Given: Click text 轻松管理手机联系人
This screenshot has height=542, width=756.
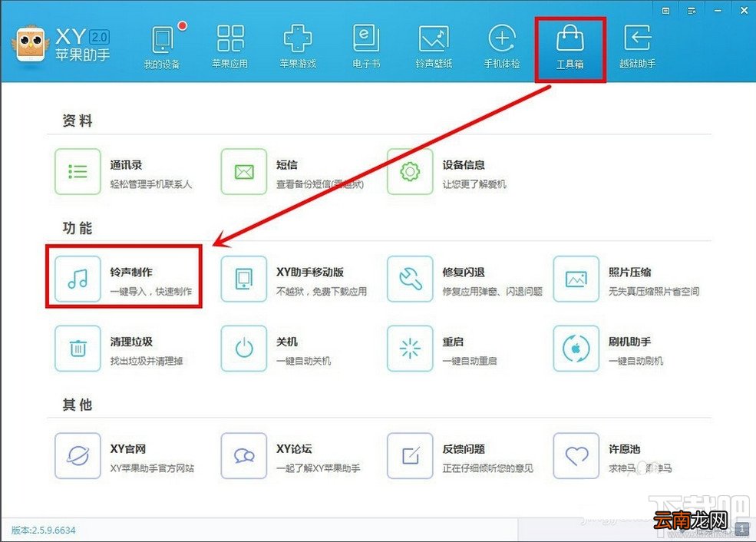Looking at the screenshot, I should click(151, 184).
